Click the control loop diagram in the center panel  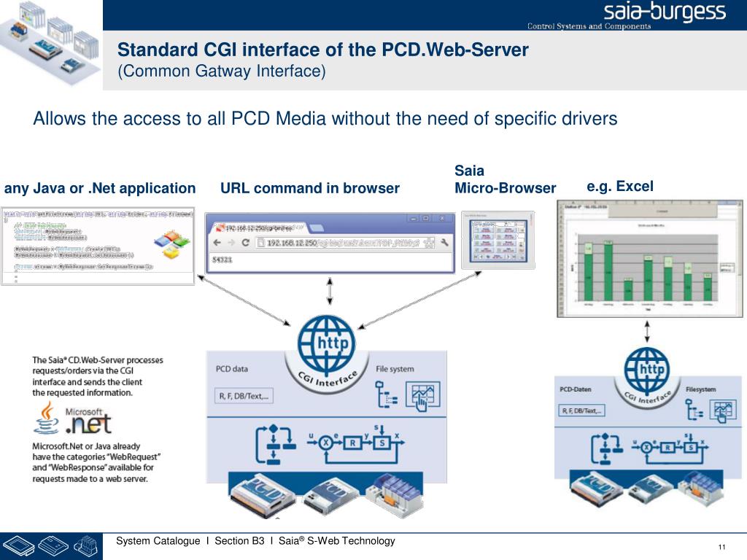[355, 444]
